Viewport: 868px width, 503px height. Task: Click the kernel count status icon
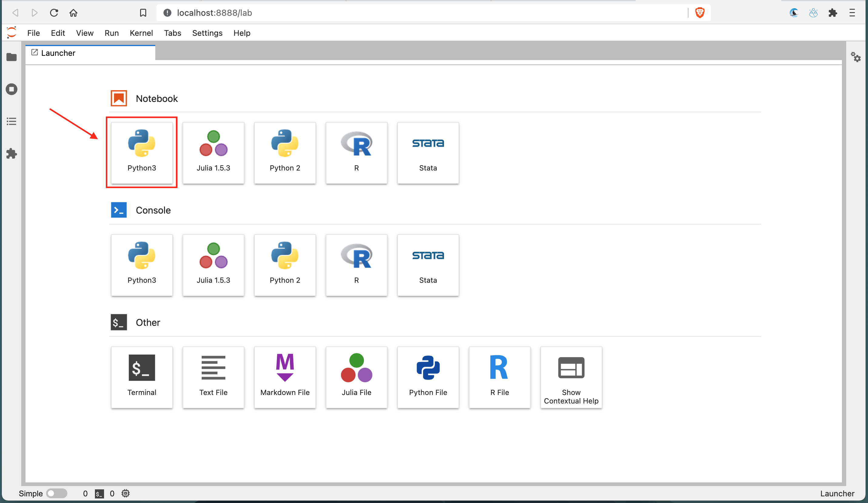pyautogui.click(x=125, y=493)
